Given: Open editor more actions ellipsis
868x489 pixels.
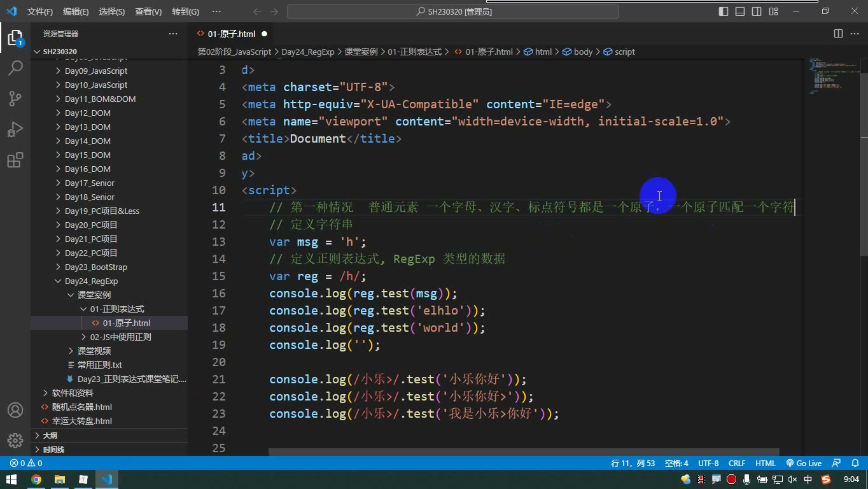Looking at the screenshot, I should [x=855, y=34].
